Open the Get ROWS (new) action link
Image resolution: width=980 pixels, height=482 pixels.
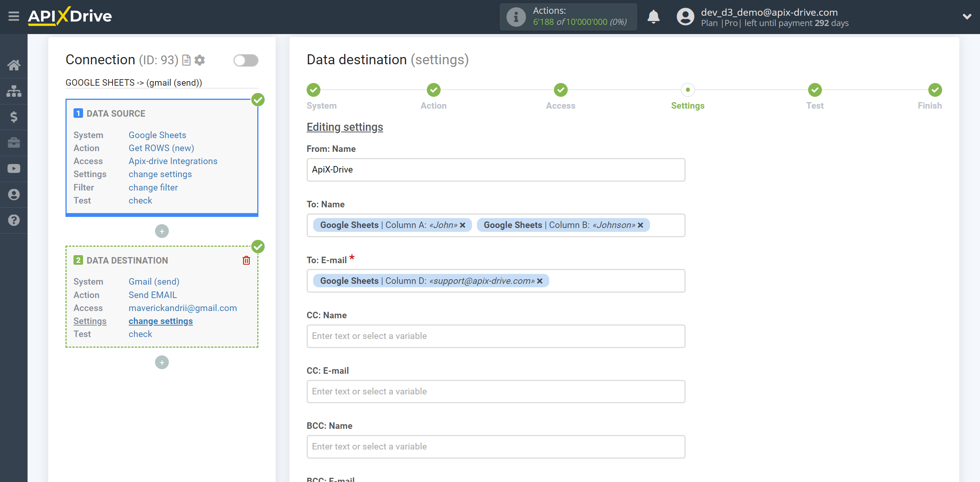161,148
